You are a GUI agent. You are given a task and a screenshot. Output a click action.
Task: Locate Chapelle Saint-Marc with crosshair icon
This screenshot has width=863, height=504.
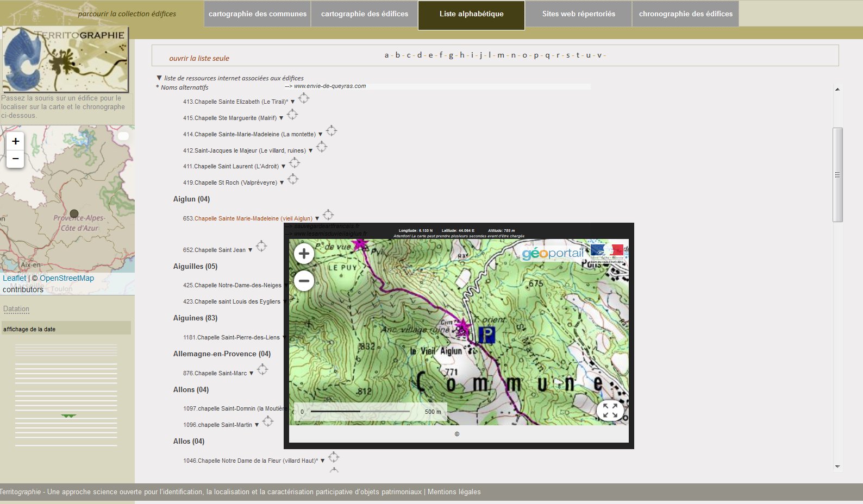(x=262, y=370)
